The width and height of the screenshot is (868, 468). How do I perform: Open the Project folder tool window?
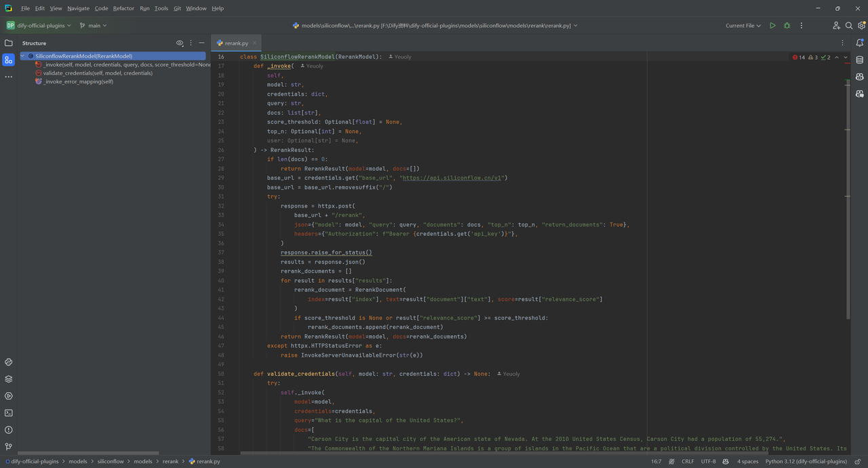pos(9,43)
